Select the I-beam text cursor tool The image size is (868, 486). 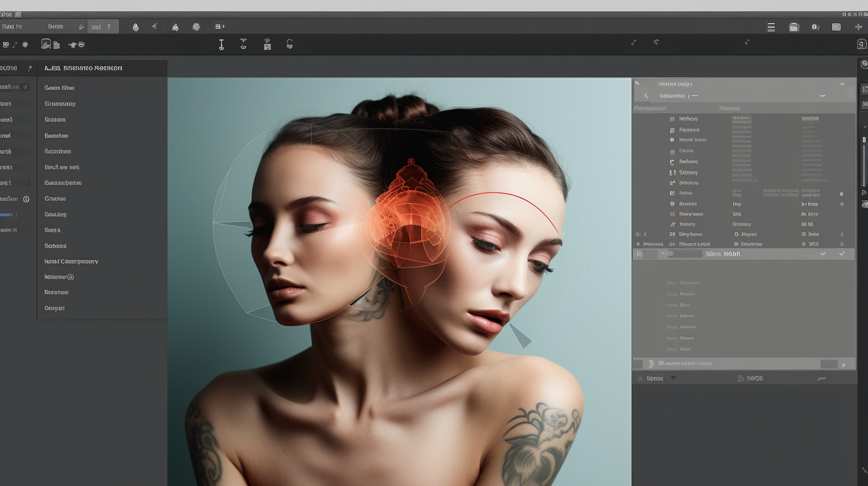[221, 44]
